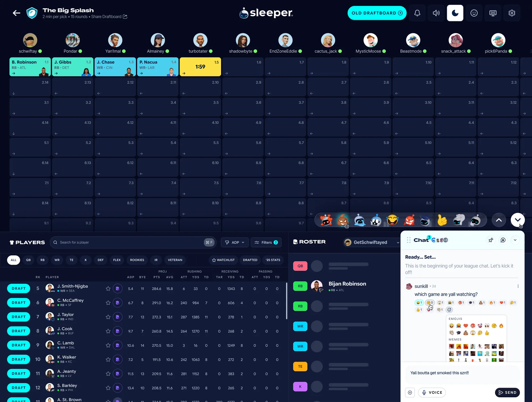Draft J. Smith-Njigba

pyautogui.click(x=19, y=288)
